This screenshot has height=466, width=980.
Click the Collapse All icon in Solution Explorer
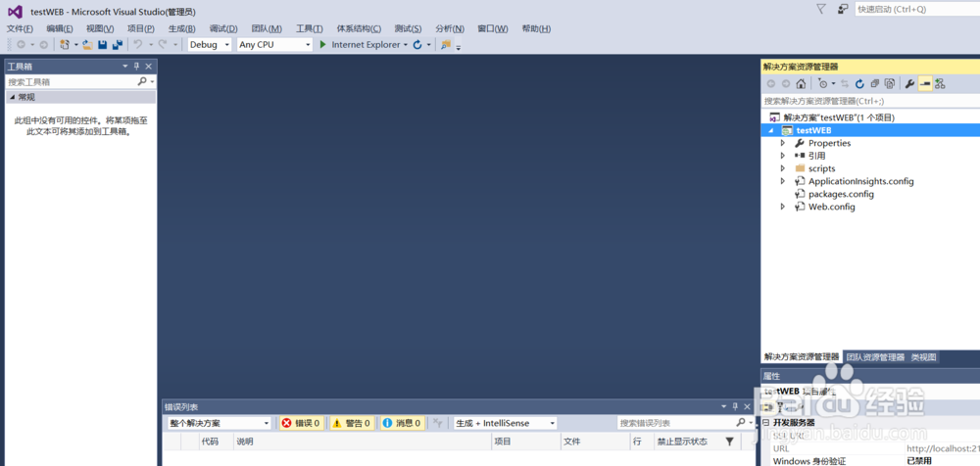click(x=875, y=84)
